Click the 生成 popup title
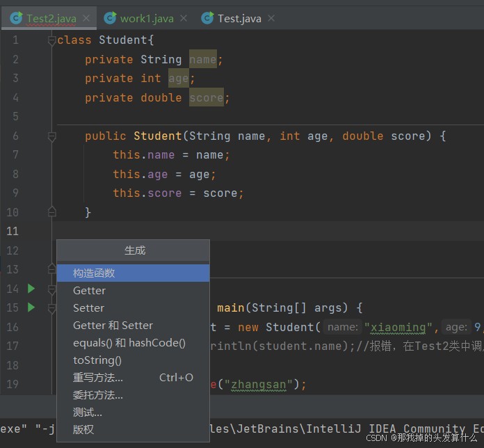Screen dimensions: 484x448 tap(135, 250)
